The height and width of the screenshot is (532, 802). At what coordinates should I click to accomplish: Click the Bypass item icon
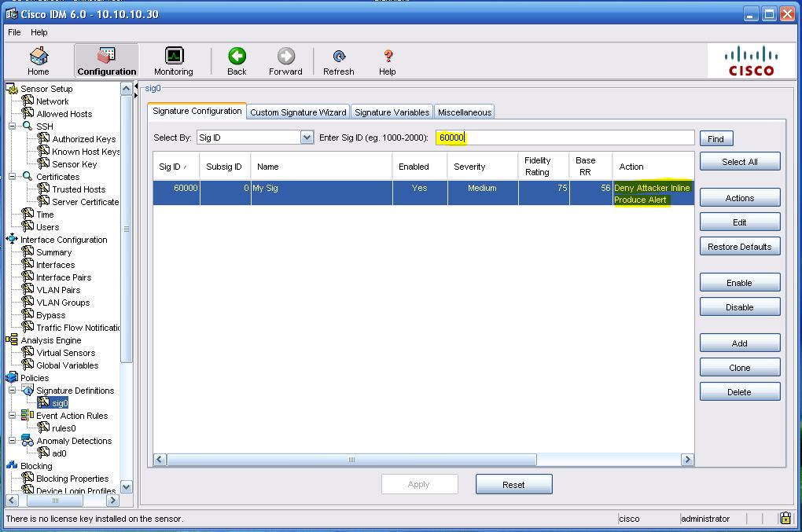point(28,314)
